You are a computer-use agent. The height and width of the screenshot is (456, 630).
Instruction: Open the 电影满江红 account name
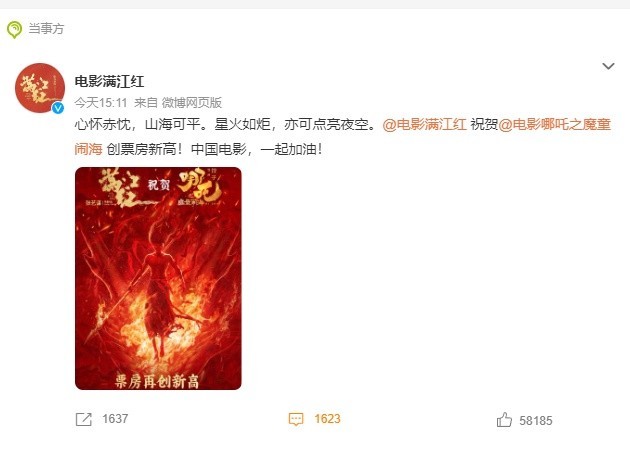(109, 82)
